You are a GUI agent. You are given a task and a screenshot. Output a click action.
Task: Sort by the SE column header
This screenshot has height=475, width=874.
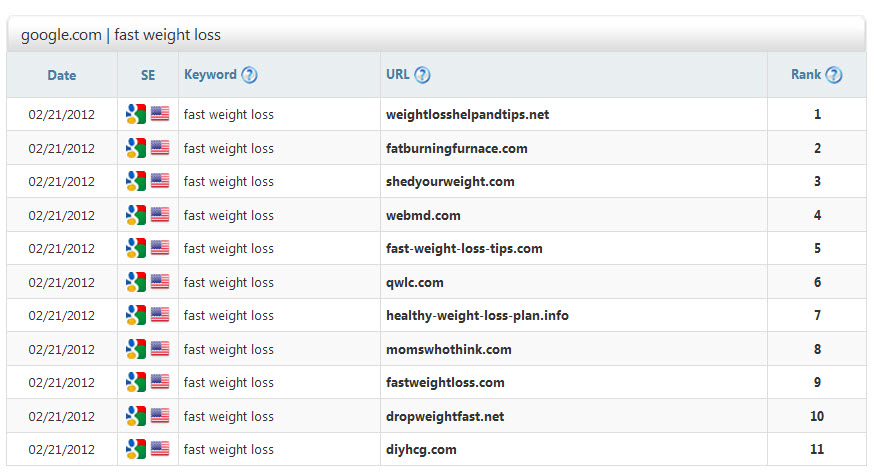coord(148,75)
